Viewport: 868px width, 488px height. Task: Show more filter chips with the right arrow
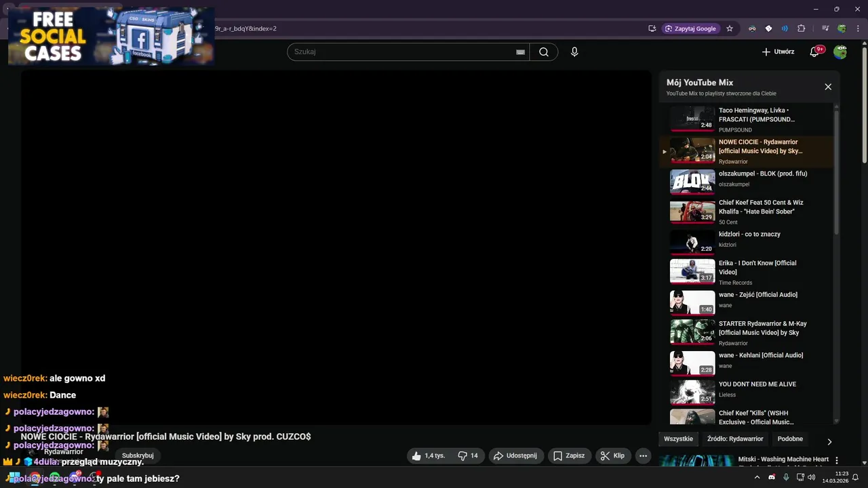(829, 442)
